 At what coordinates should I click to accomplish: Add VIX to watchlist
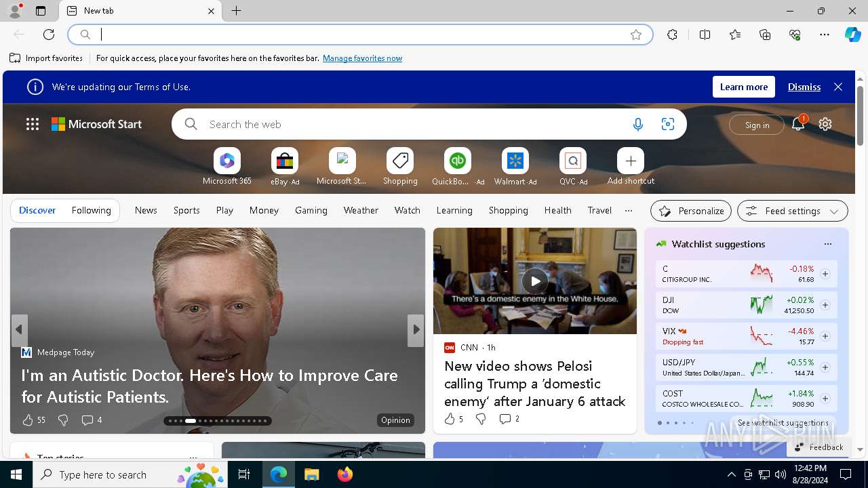click(x=825, y=336)
